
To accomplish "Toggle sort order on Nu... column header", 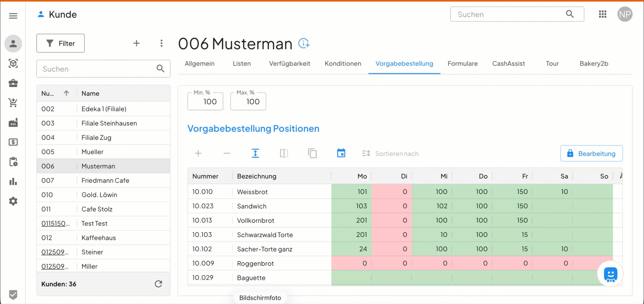I will coord(57,93).
